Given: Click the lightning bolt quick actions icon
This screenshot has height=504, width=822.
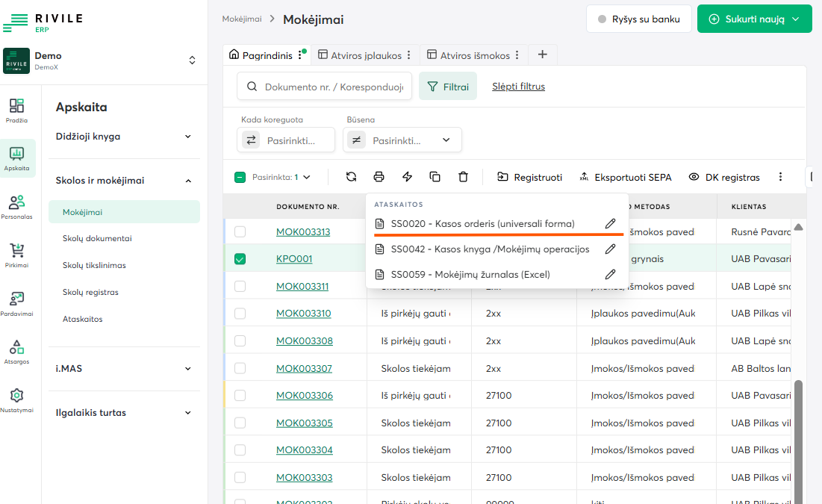Looking at the screenshot, I should tap(407, 177).
